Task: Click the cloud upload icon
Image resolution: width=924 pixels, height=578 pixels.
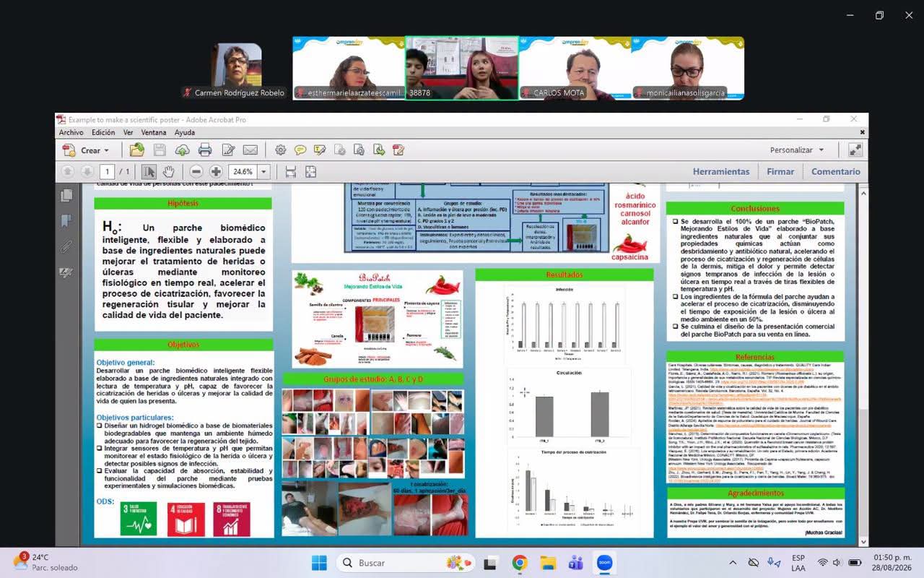Action: pyautogui.click(x=182, y=150)
